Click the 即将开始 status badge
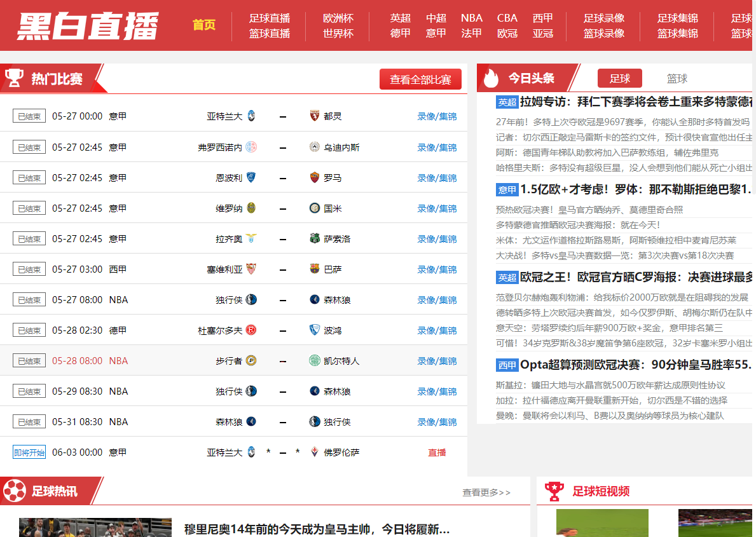The width and height of the screenshot is (756, 537). 29,452
